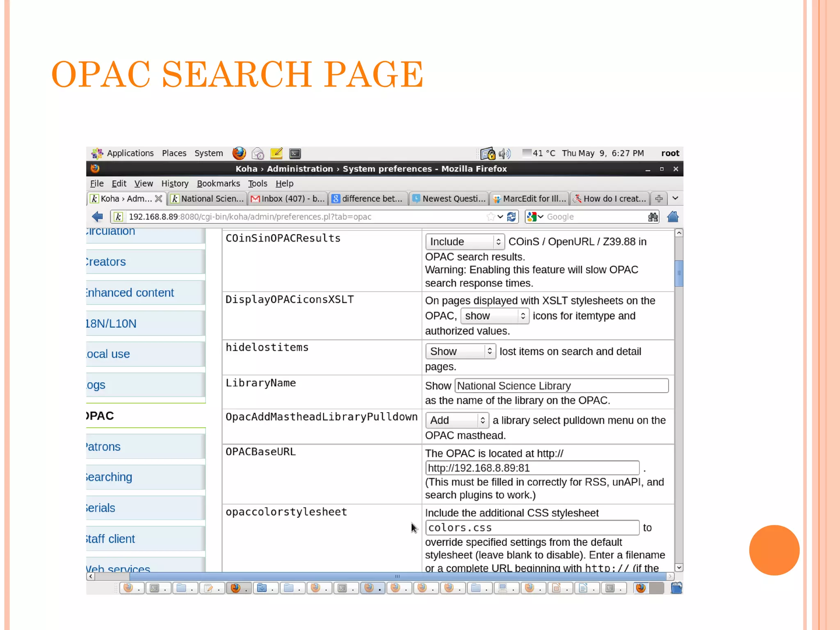Image resolution: width=840 pixels, height=630 pixels.
Task: Click the Koha favicon in the address bar
Action: tap(118, 217)
